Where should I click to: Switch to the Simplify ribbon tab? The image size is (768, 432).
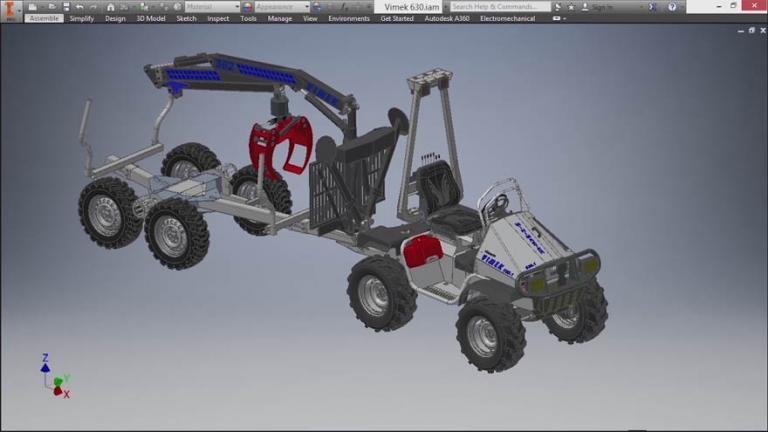pos(82,18)
